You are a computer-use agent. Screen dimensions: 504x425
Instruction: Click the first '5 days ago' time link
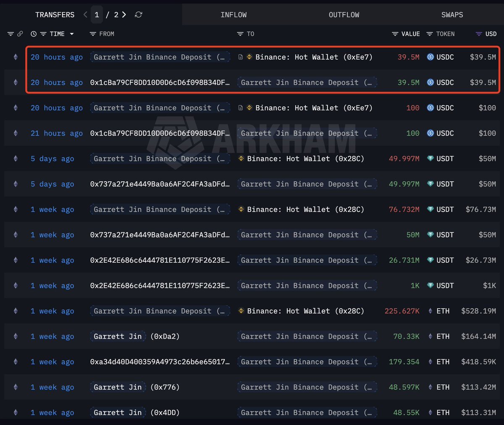(x=52, y=159)
